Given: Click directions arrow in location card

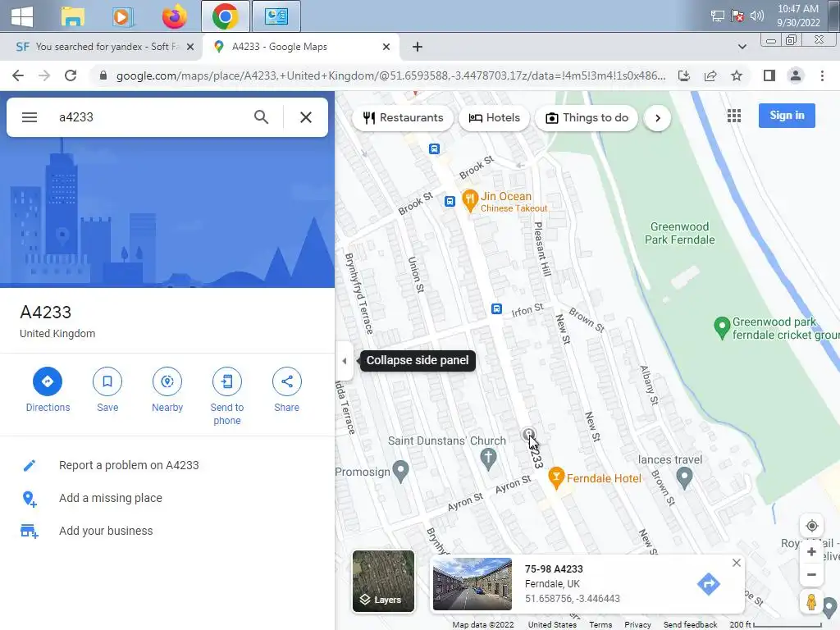Looking at the screenshot, I should point(708,583).
